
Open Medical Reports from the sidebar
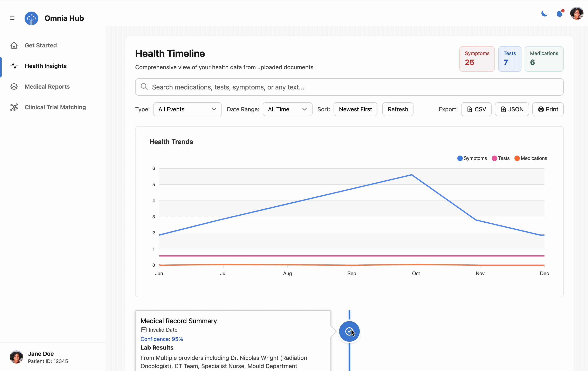point(47,86)
